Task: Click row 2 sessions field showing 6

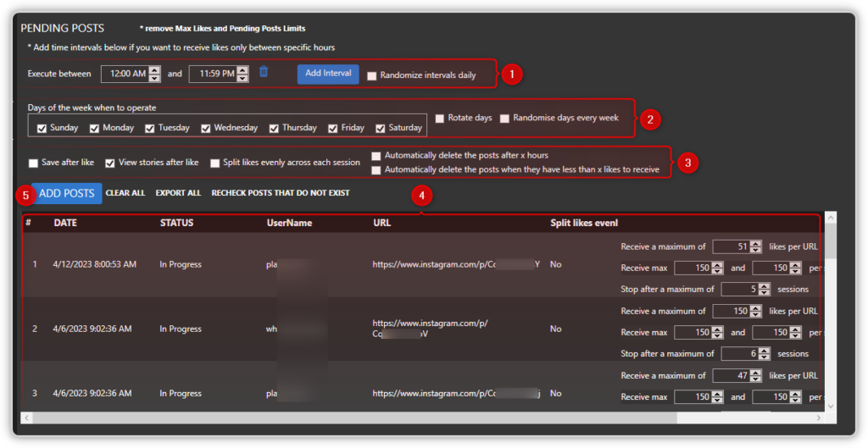Action: click(x=740, y=354)
